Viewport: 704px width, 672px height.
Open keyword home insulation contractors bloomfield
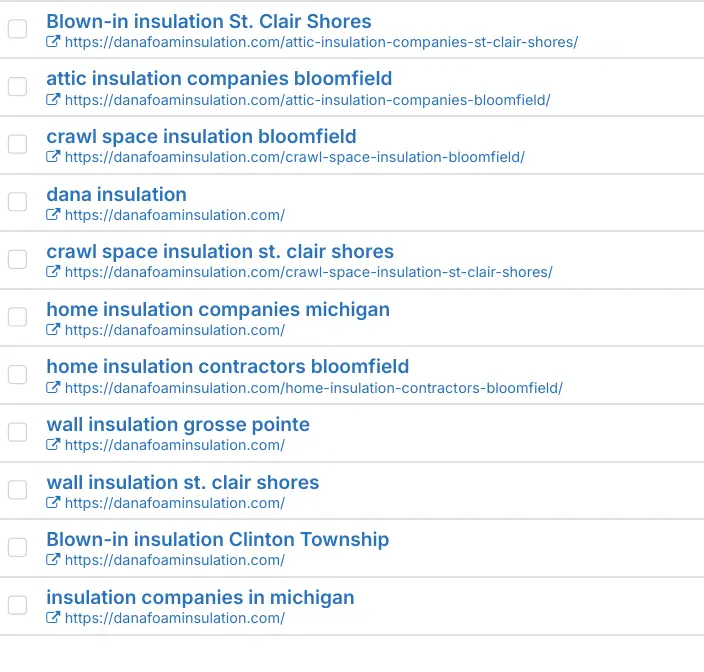tap(227, 367)
